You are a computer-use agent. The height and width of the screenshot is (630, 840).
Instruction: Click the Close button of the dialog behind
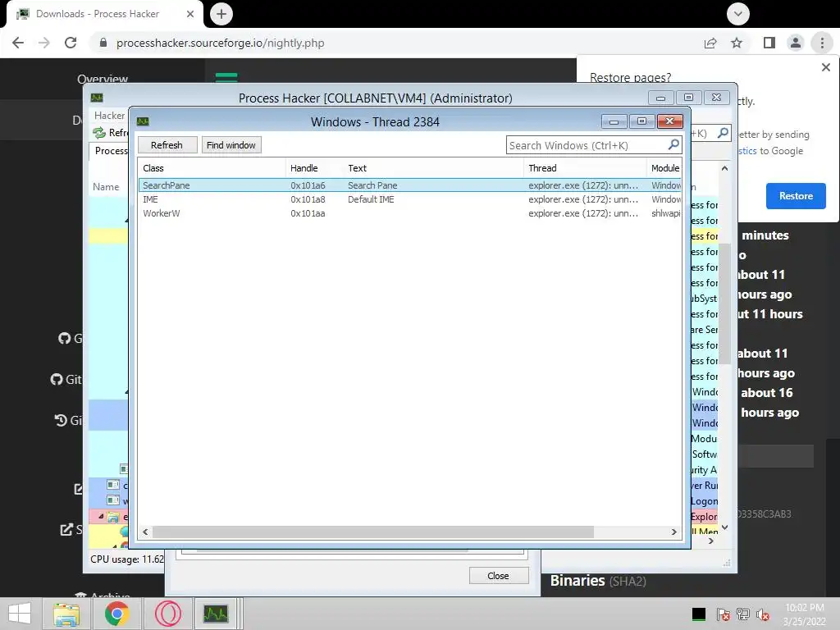pos(498,576)
